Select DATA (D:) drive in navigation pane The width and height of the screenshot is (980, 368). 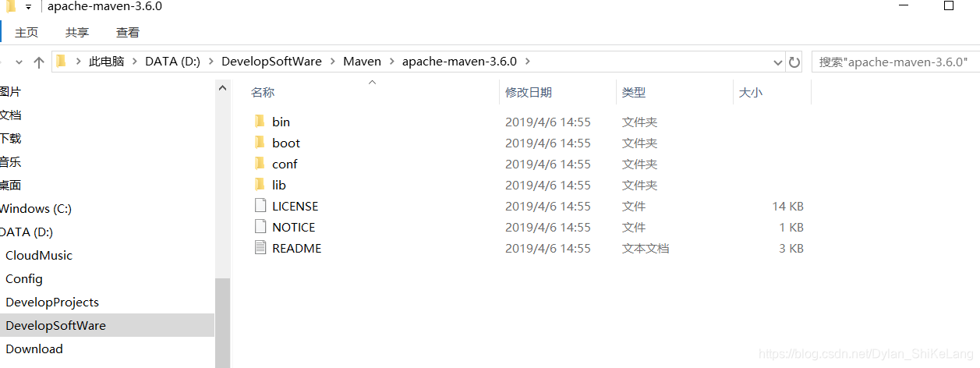27,232
